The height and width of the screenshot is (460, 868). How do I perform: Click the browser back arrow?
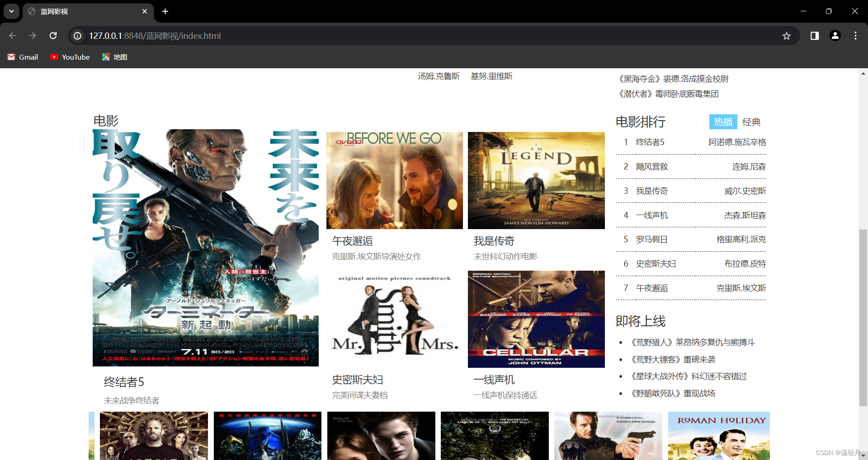(13, 36)
